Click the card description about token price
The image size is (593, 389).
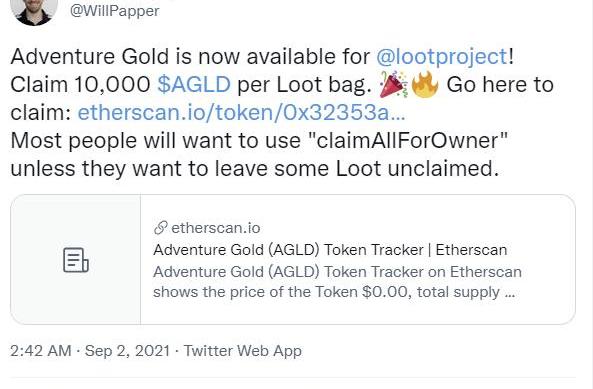tap(337, 282)
